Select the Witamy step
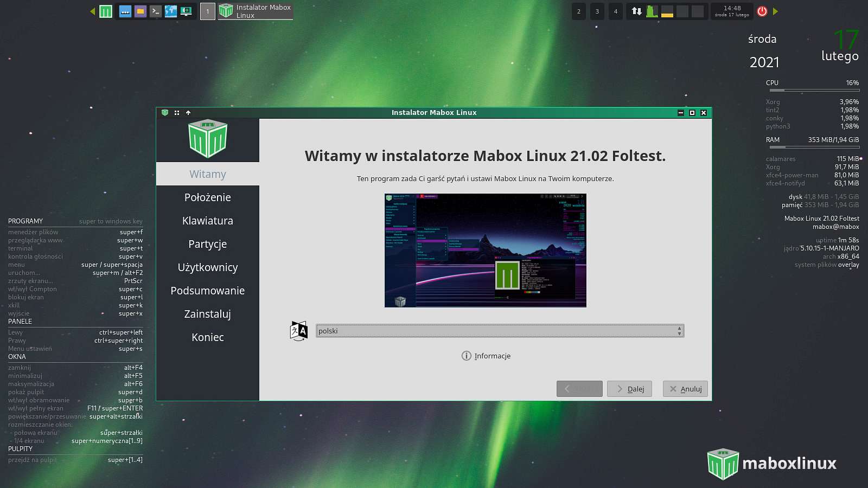 coord(208,174)
